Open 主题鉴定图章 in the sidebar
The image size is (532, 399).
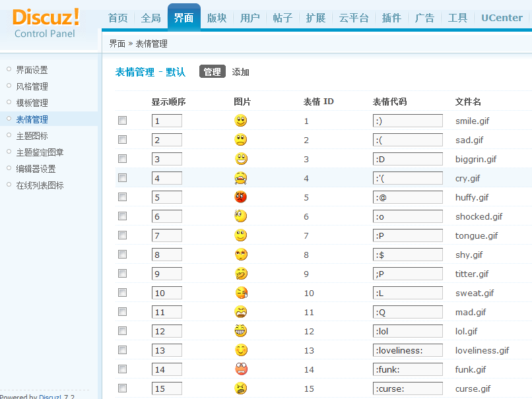tap(40, 152)
